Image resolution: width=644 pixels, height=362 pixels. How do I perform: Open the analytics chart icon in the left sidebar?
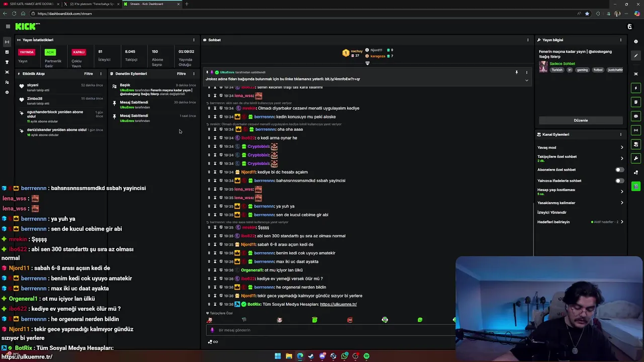(x=7, y=52)
